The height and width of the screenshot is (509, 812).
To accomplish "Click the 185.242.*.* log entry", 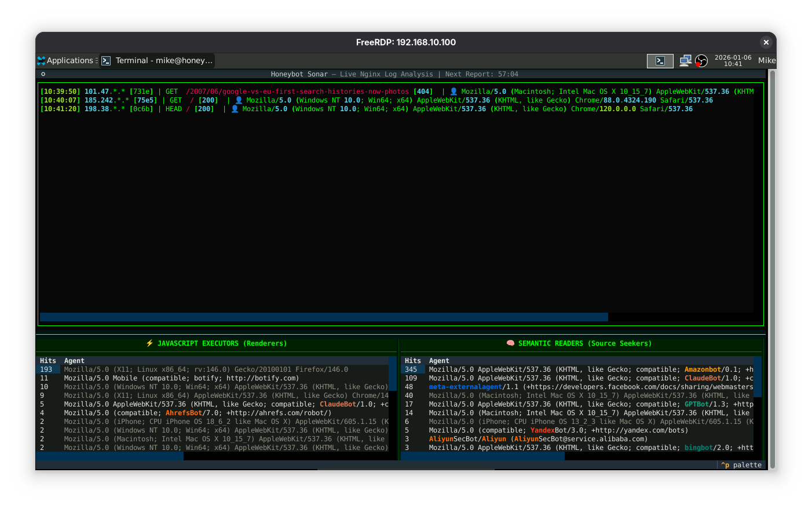I will [x=376, y=100].
